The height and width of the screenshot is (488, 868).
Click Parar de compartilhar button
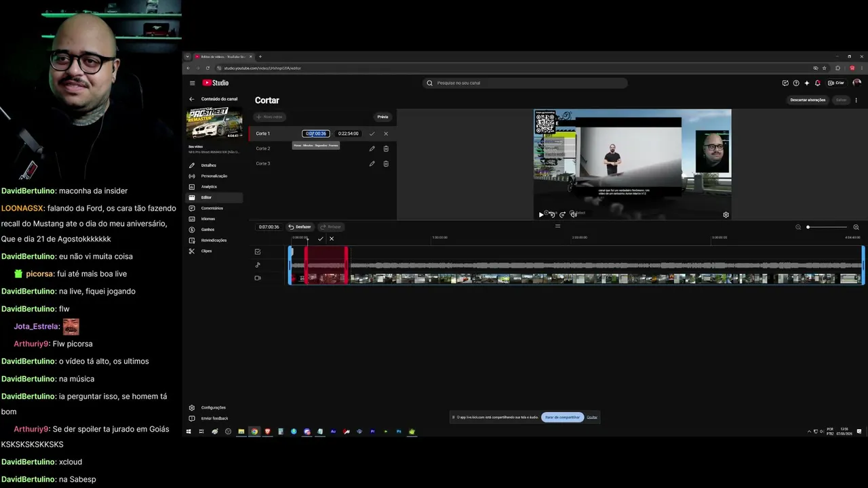point(563,417)
